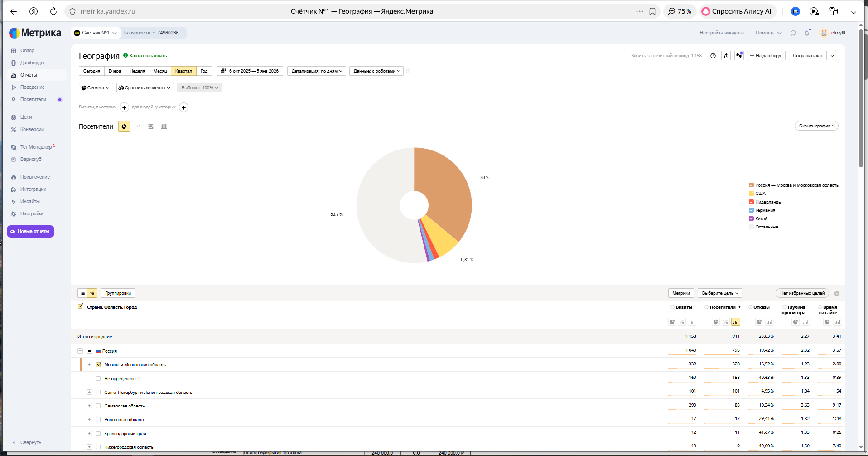Switch table to flat list view icon

[x=82, y=293]
